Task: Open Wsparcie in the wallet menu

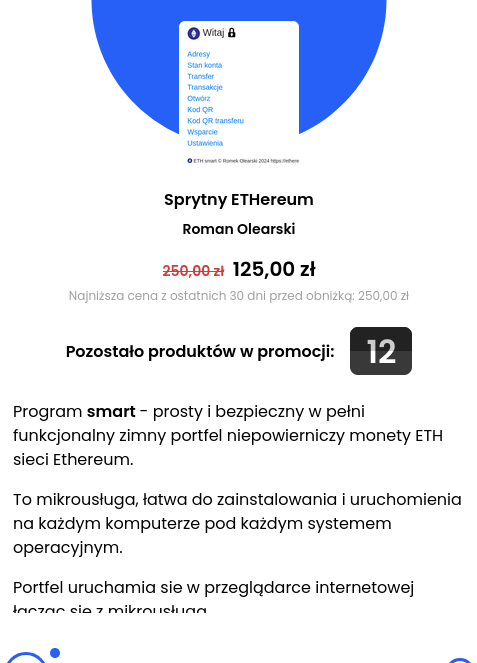Action: (202, 132)
